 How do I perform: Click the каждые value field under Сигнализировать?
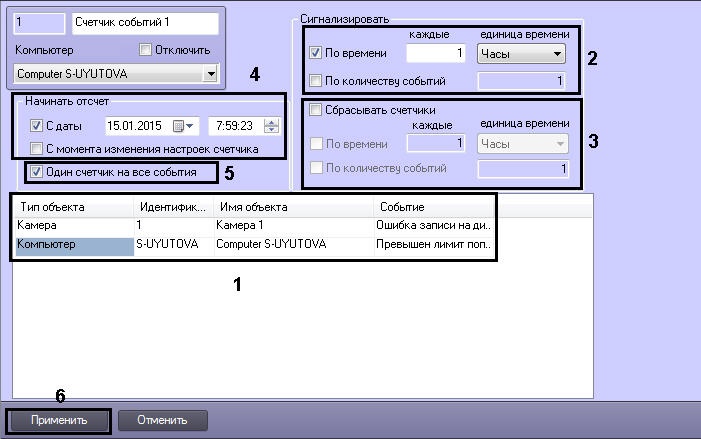[x=435, y=53]
